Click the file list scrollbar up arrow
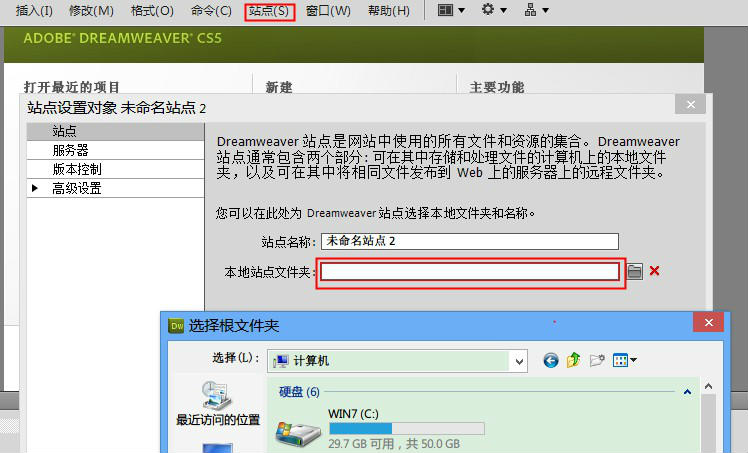Screen dimensions: 748x453 coord(708,386)
